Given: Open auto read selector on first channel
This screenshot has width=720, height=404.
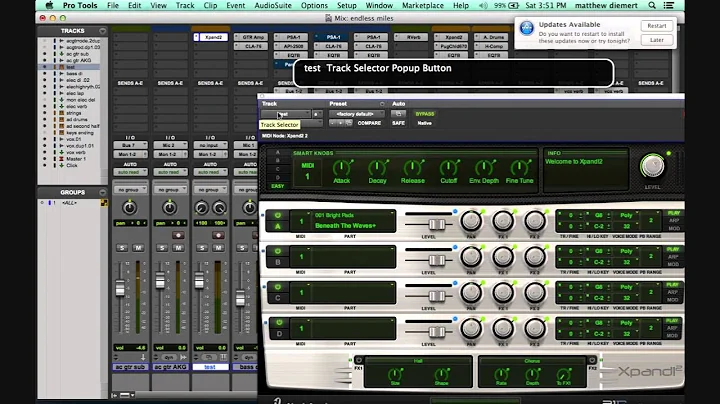Looking at the screenshot, I should 130,172.
